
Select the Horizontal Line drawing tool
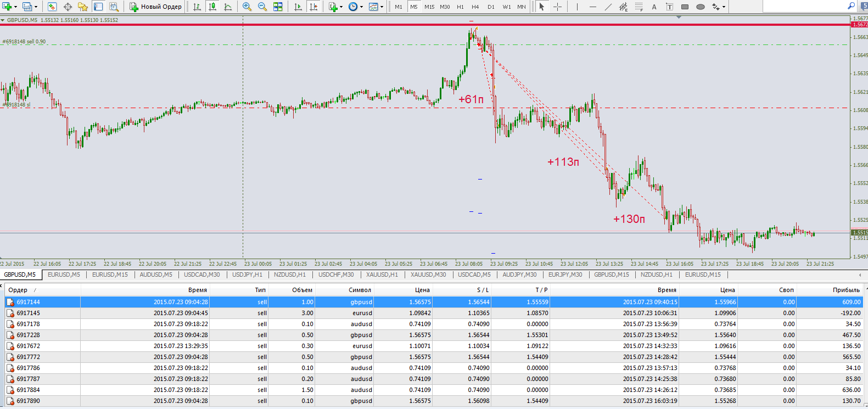coord(592,7)
